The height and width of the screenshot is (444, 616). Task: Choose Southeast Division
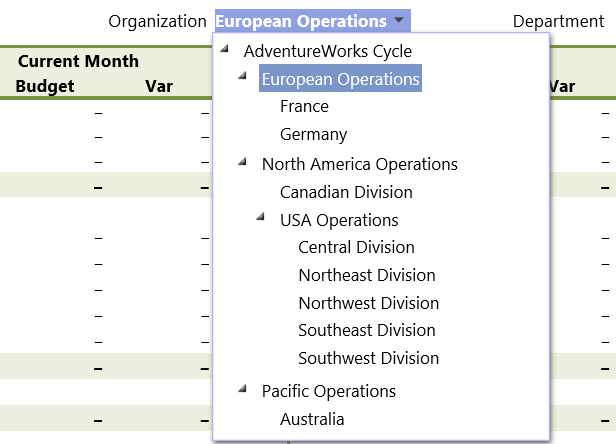pyautogui.click(x=366, y=330)
